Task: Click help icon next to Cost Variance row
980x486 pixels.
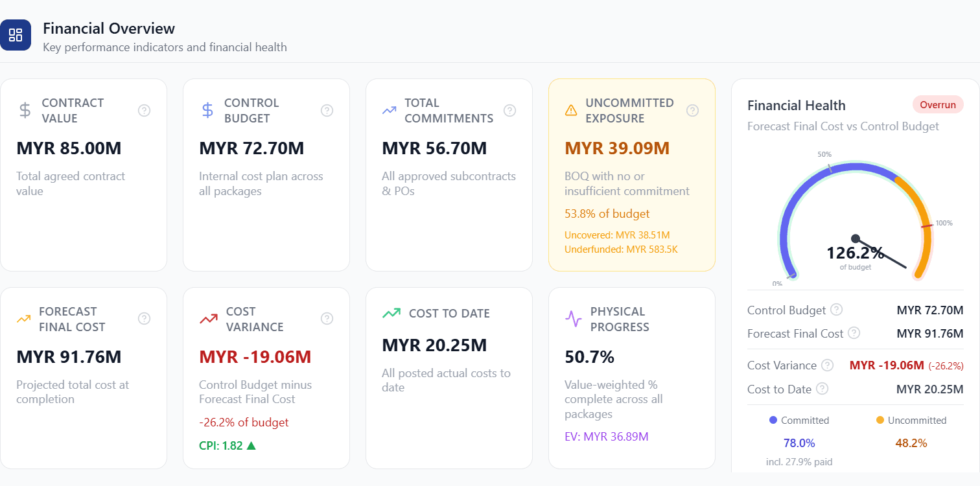Action: pyautogui.click(x=827, y=365)
